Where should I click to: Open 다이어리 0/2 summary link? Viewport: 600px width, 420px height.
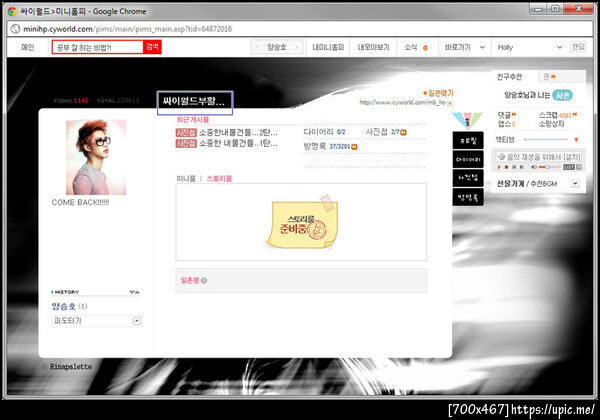(324, 132)
